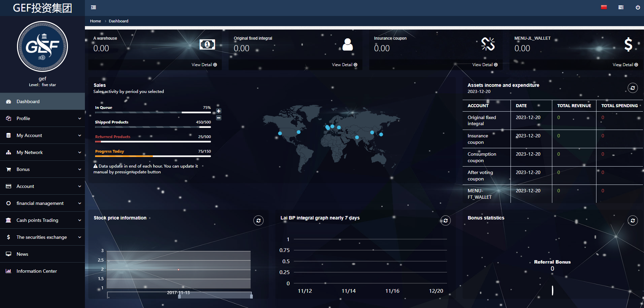The image size is (644, 308).
Task: Open View Detail for A warehouse
Action: click(204, 65)
